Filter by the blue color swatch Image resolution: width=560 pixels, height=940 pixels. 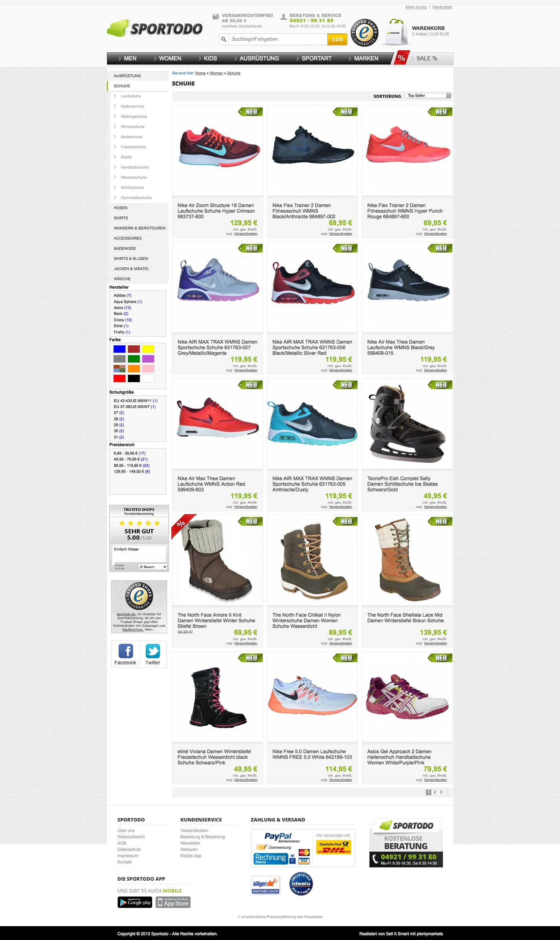pyautogui.click(x=119, y=349)
